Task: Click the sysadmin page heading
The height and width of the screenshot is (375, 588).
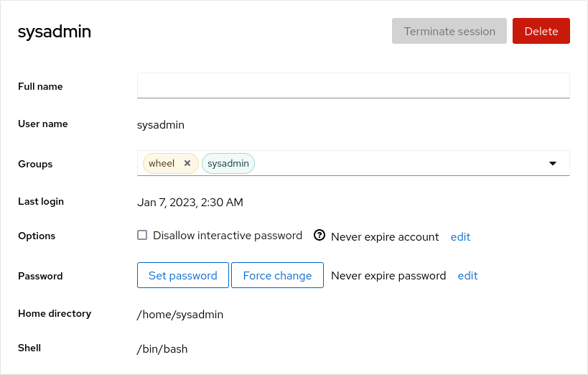Action: [55, 32]
